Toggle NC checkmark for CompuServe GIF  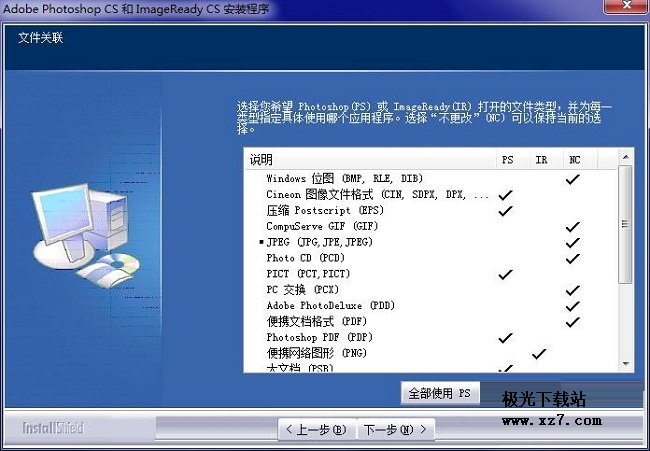(x=572, y=226)
